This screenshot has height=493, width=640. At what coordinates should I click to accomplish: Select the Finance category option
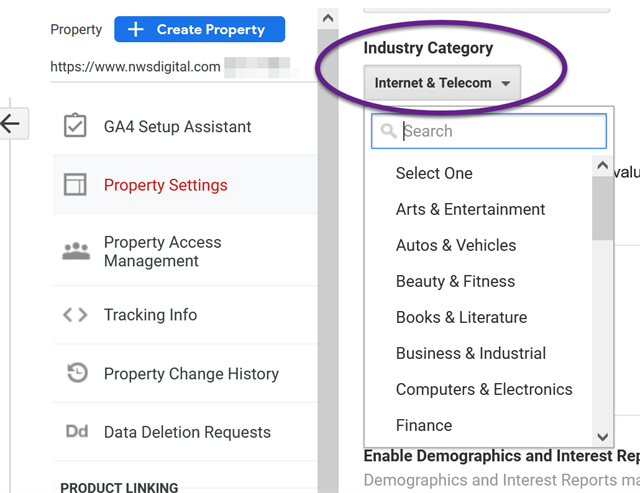pos(424,425)
